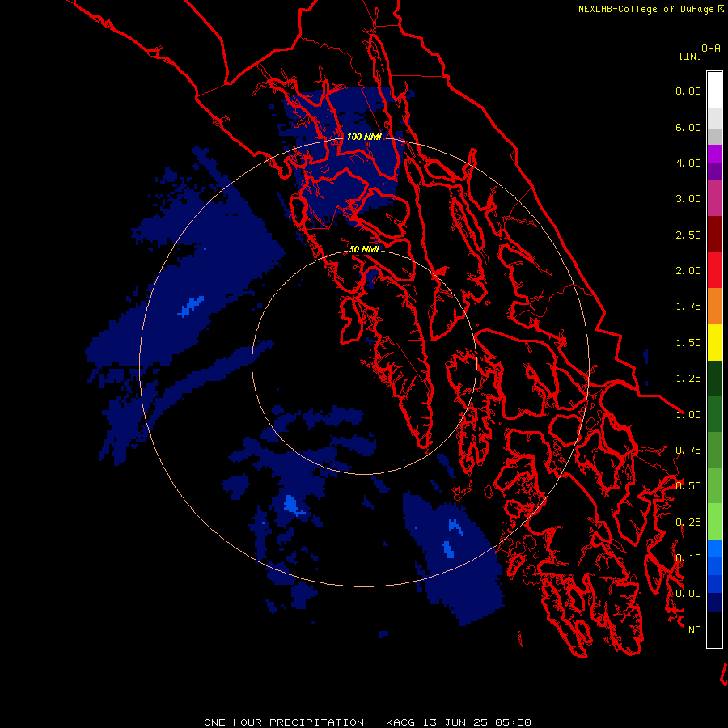This screenshot has height=728, width=728.
Task: Click the dark red swatch beside 2.50
Action: (714, 235)
